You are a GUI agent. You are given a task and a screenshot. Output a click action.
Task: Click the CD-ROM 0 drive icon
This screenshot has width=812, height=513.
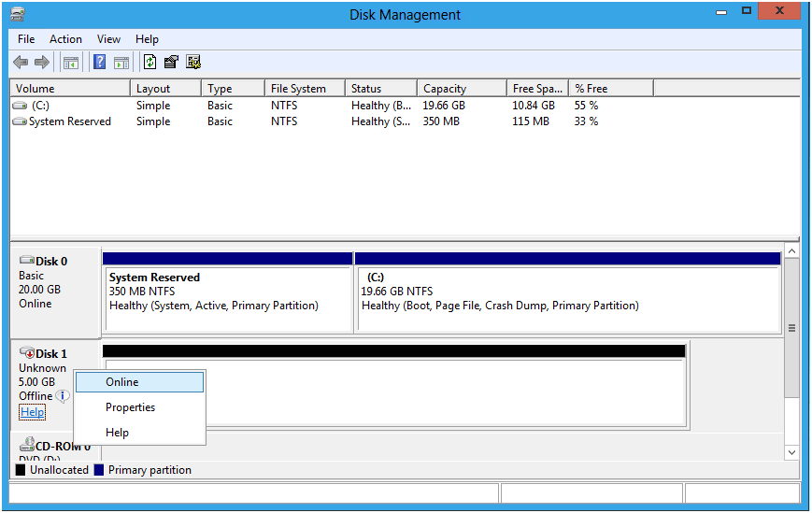coord(27,444)
